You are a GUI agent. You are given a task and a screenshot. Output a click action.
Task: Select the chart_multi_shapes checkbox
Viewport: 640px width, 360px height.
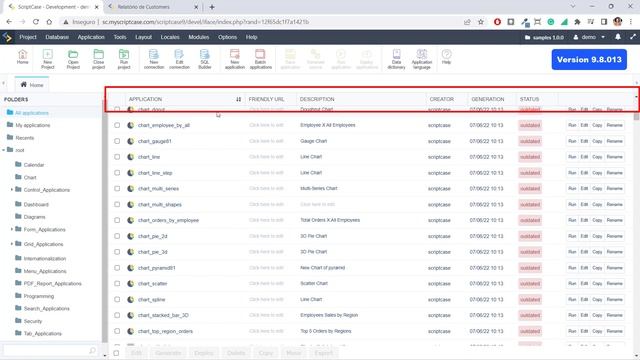[117, 204]
